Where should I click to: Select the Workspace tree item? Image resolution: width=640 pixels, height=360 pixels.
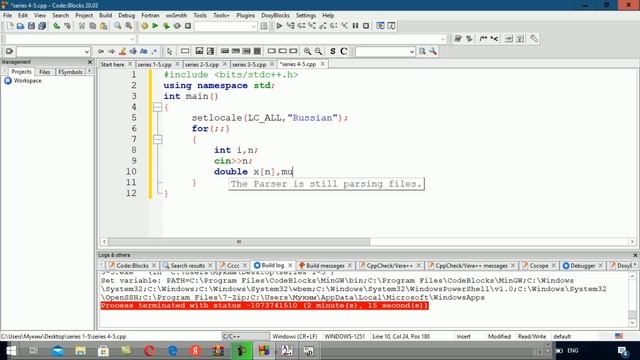pos(27,80)
